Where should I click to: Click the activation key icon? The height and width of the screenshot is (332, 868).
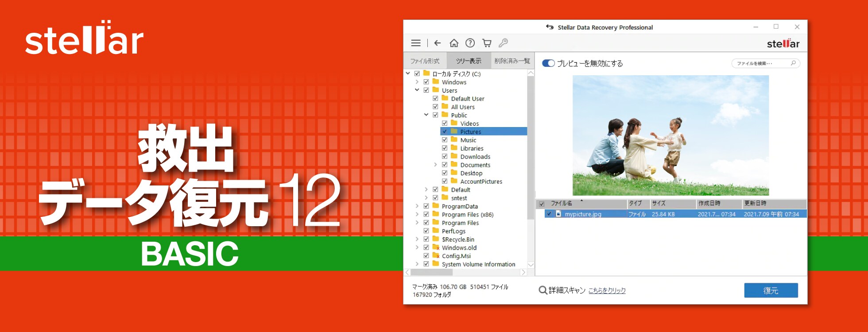[x=503, y=43]
